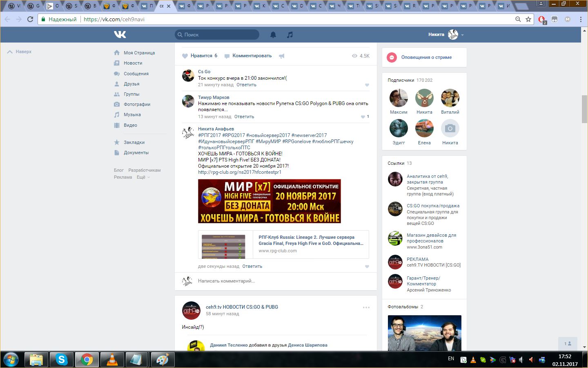588x368 pixels.
Task: Open the three-dot options of the ceh9.tv post
Action: click(x=366, y=307)
